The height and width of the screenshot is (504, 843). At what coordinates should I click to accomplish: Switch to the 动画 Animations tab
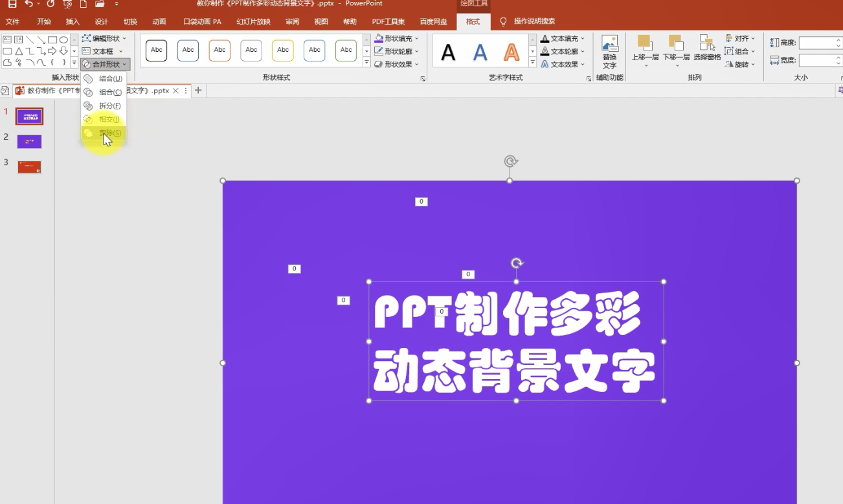tap(159, 21)
